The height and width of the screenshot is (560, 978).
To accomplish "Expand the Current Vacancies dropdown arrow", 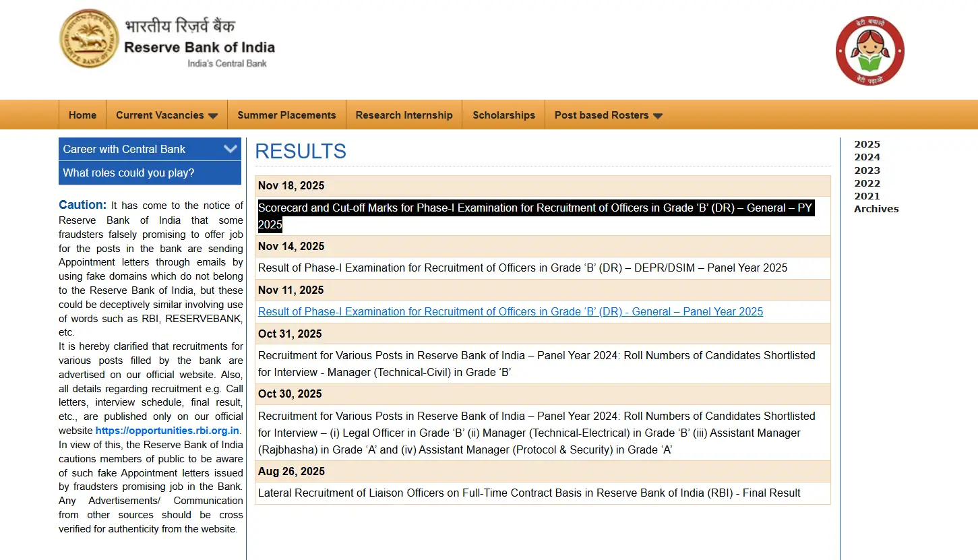I will coord(213,116).
